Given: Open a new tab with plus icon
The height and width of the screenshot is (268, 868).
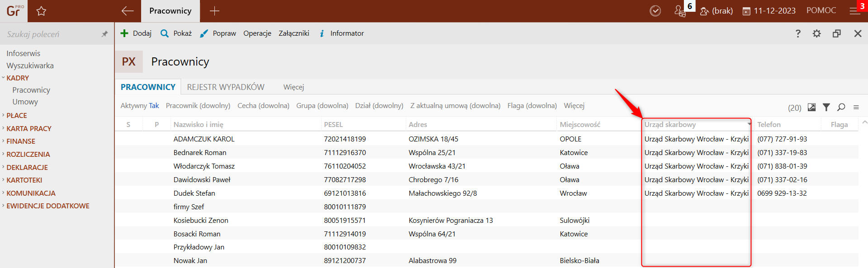Looking at the screenshot, I should click(214, 11).
